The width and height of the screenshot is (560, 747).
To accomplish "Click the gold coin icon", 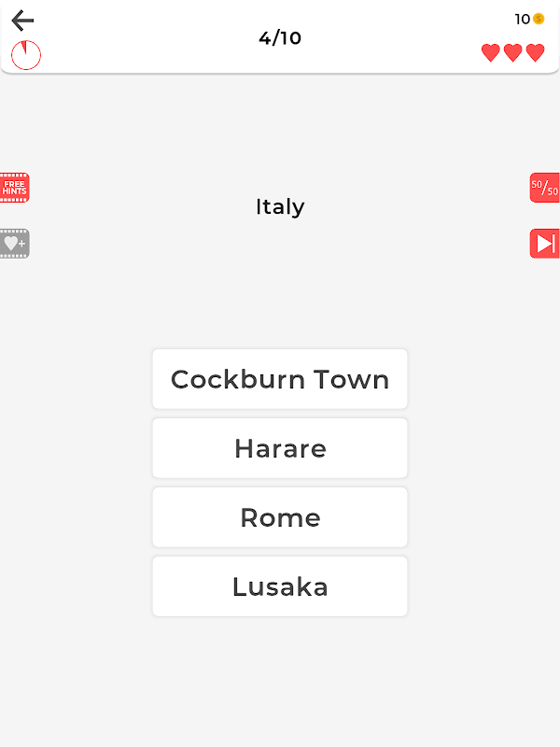I will click(539, 19).
